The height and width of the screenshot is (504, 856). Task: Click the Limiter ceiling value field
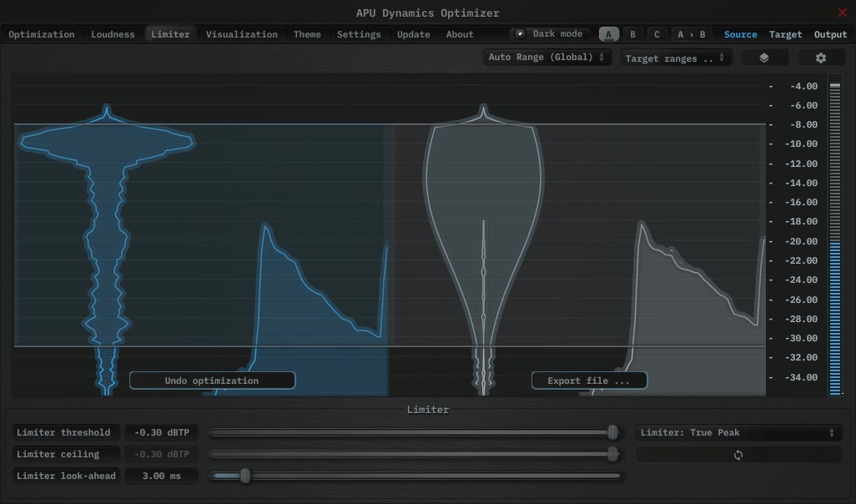[x=162, y=454]
